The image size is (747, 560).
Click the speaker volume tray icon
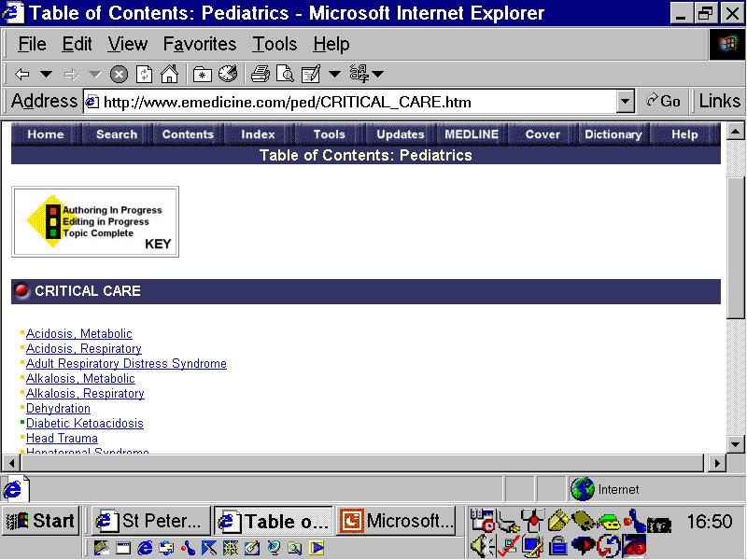tap(481, 545)
